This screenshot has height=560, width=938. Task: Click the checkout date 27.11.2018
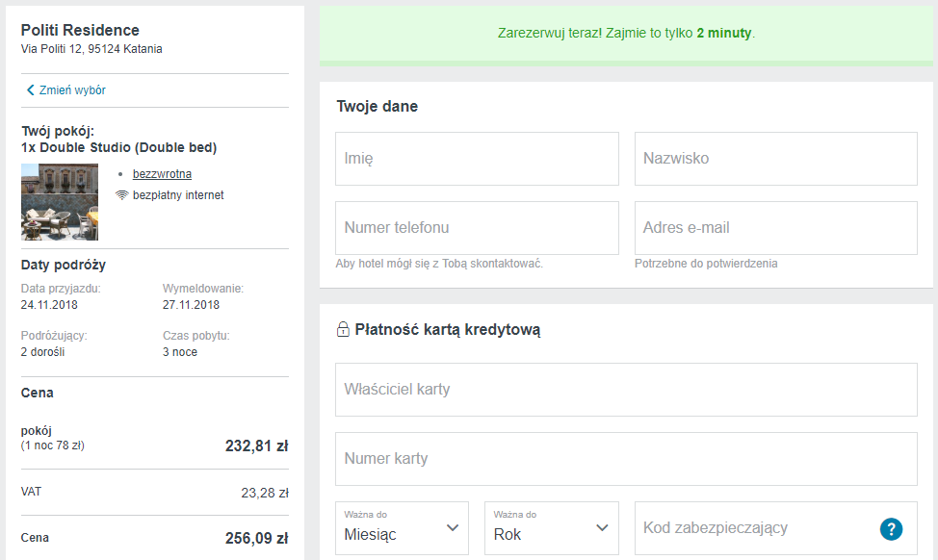pos(191,305)
